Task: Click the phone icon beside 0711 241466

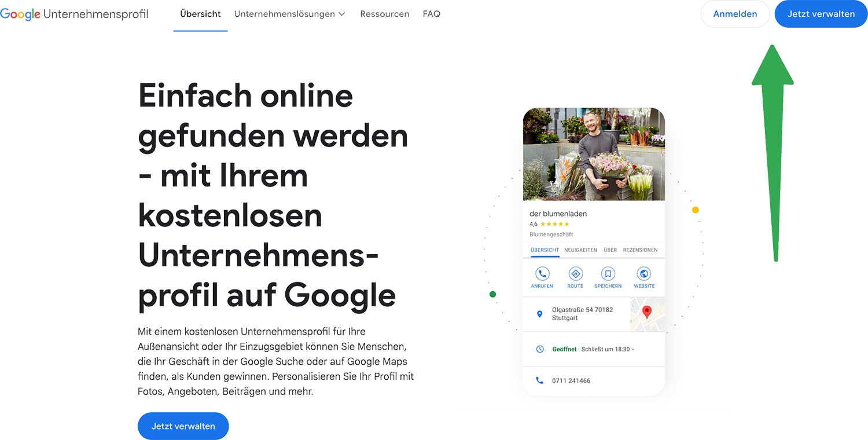Action: click(x=540, y=380)
